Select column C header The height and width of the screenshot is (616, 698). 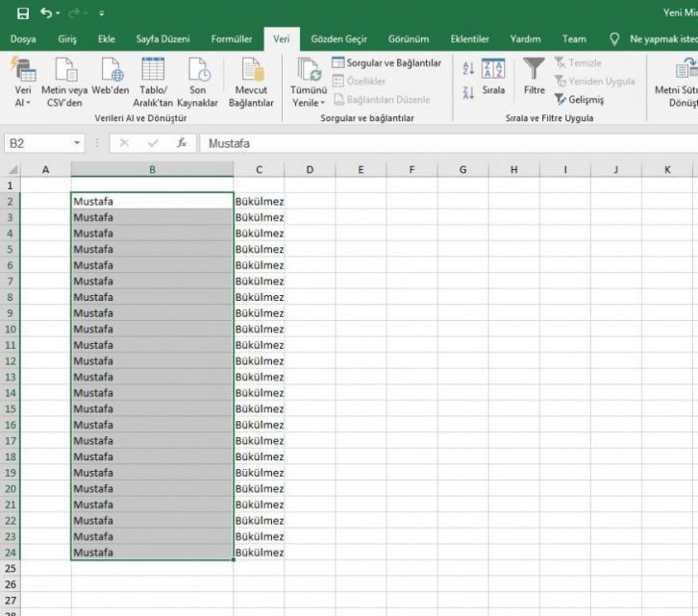click(259, 170)
